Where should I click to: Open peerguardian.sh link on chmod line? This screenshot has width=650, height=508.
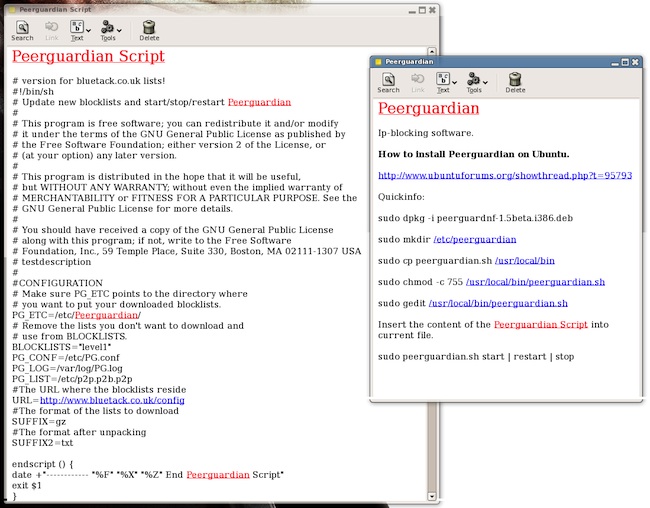[x=535, y=282]
